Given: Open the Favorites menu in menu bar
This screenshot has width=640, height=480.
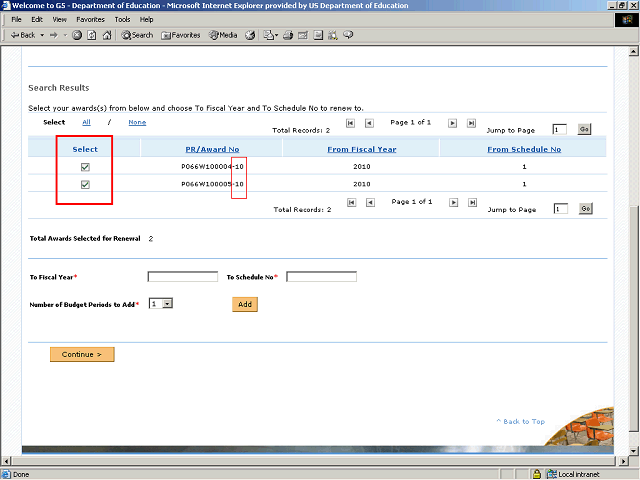Looking at the screenshot, I should 90,19.
